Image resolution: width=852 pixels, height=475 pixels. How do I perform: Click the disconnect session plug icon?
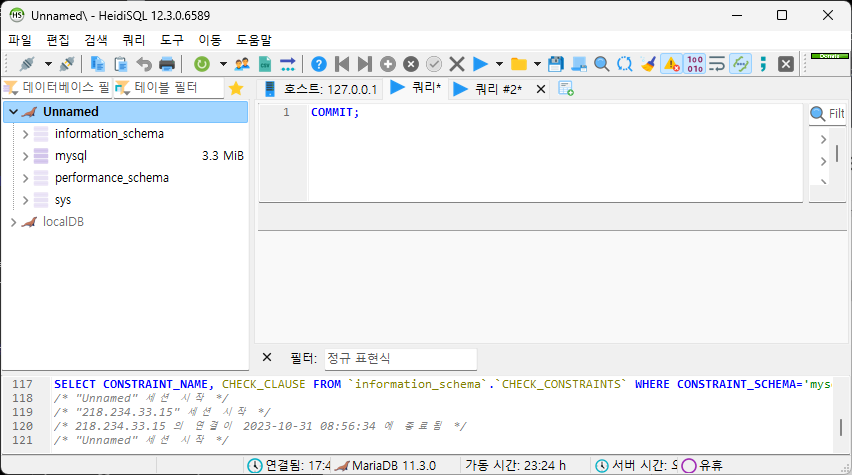(x=67, y=64)
